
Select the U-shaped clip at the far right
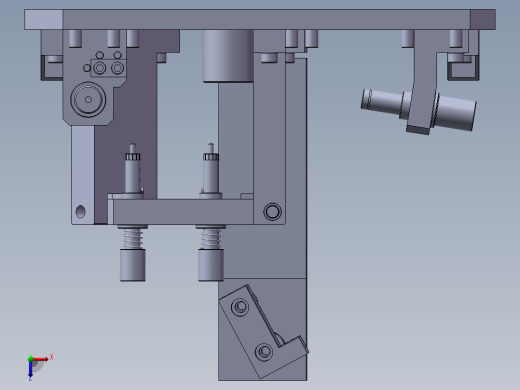coord(463,68)
